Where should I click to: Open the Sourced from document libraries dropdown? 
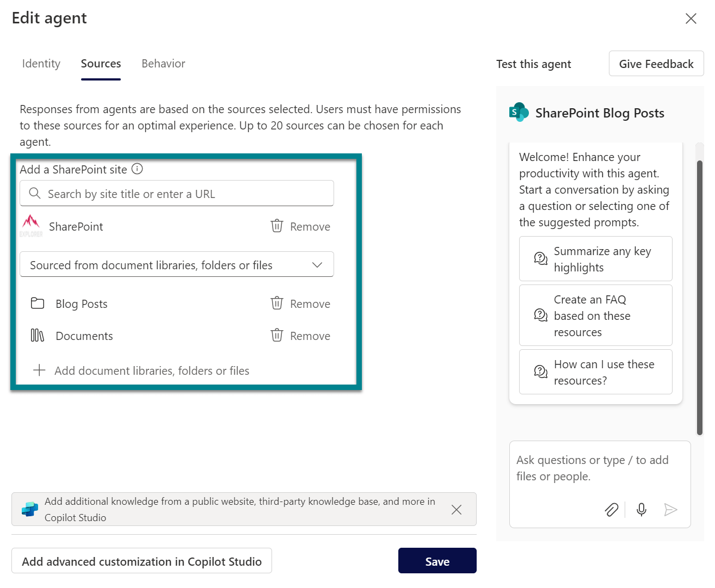coord(176,265)
